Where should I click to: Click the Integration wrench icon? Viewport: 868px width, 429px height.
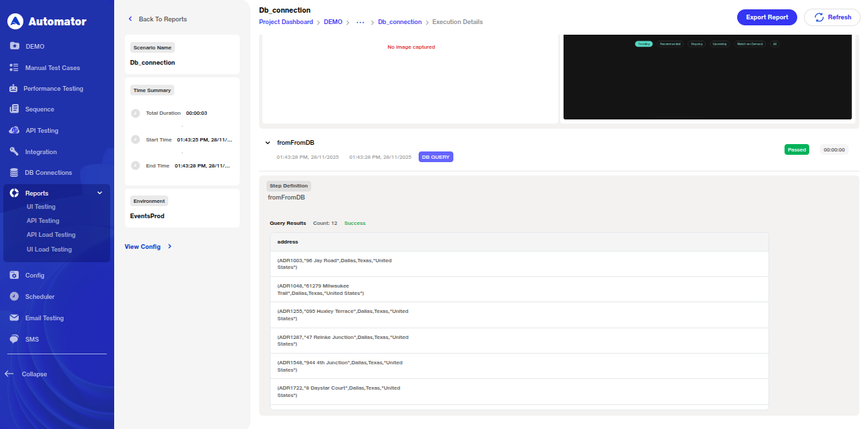(14, 151)
